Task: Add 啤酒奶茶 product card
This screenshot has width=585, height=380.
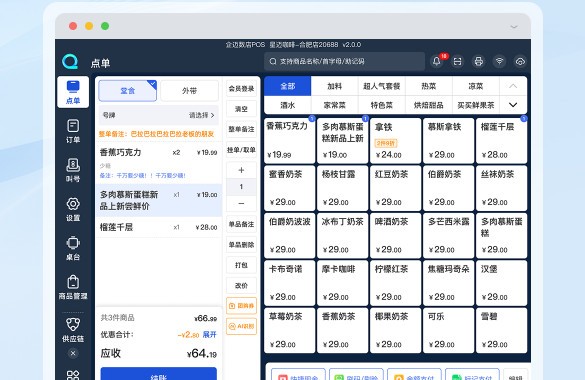Action: 395,236
